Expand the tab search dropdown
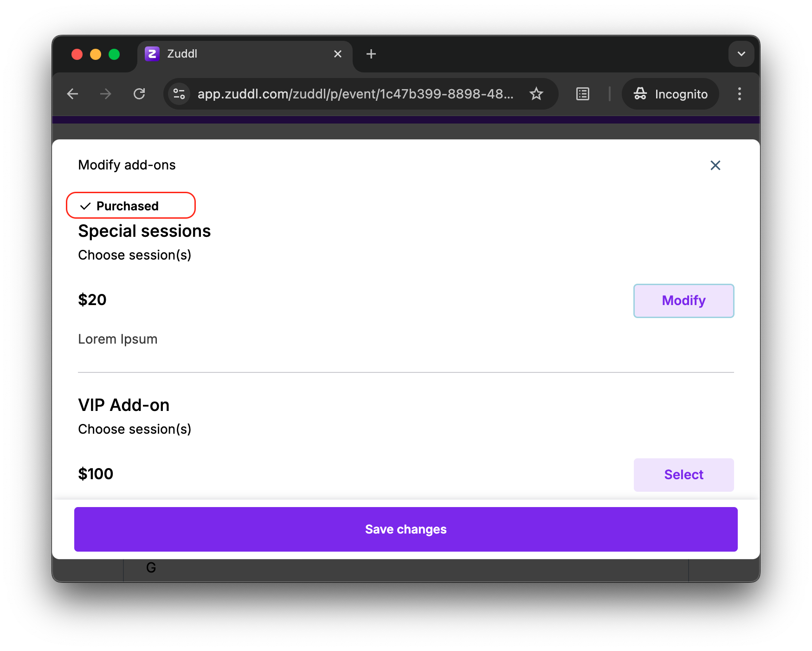 pyautogui.click(x=741, y=54)
